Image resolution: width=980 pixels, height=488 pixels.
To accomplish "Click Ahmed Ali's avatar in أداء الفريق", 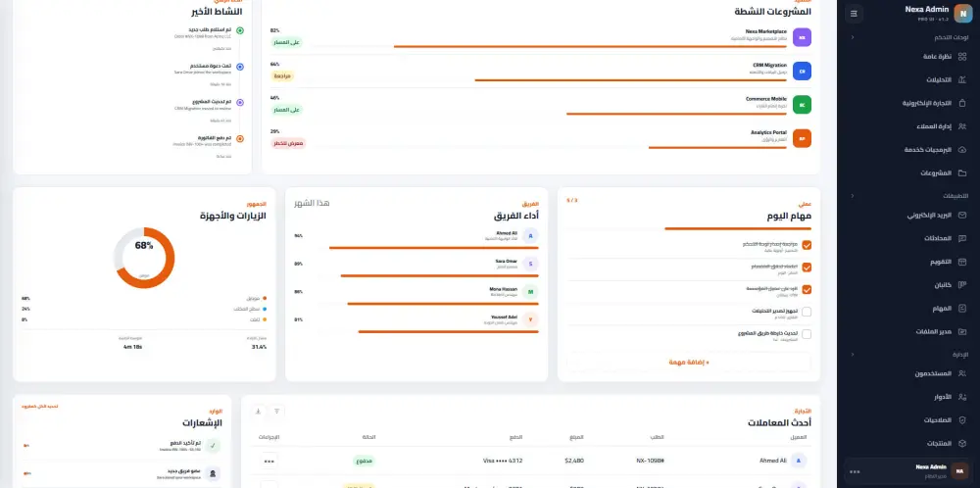I will tap(530, 235).
